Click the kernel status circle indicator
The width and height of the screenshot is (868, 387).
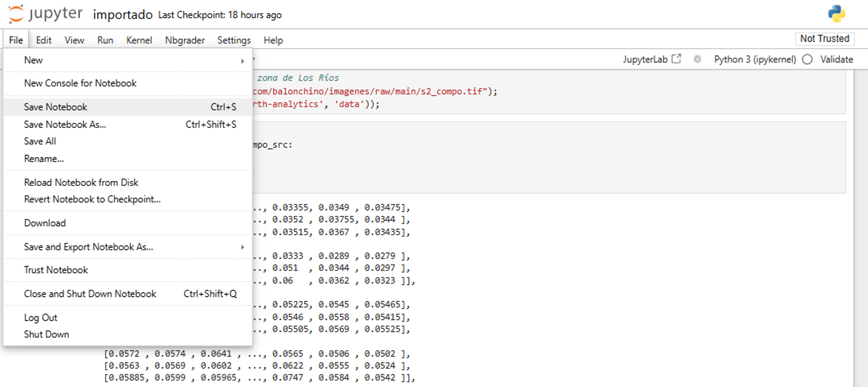coord(807,60)
